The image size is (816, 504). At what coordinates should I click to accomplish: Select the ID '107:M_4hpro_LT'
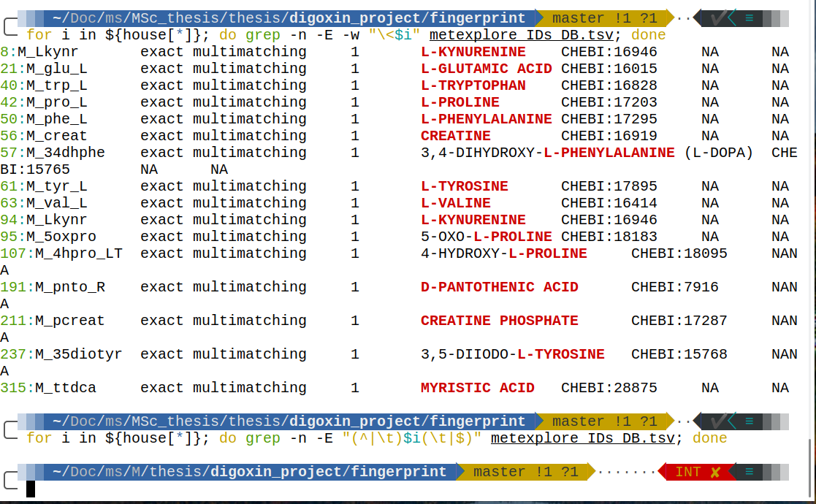(61, 253)
